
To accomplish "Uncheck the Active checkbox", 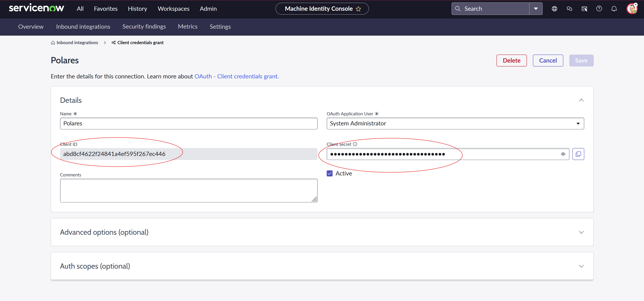I will pyautogui.click(x=330, y=173).
